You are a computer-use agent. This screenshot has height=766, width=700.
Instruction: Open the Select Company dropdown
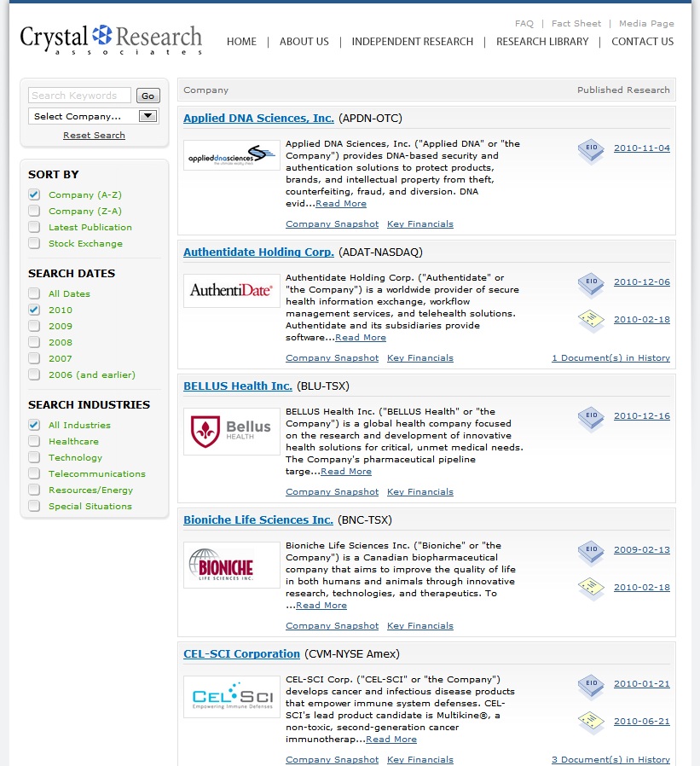(94, 116)
